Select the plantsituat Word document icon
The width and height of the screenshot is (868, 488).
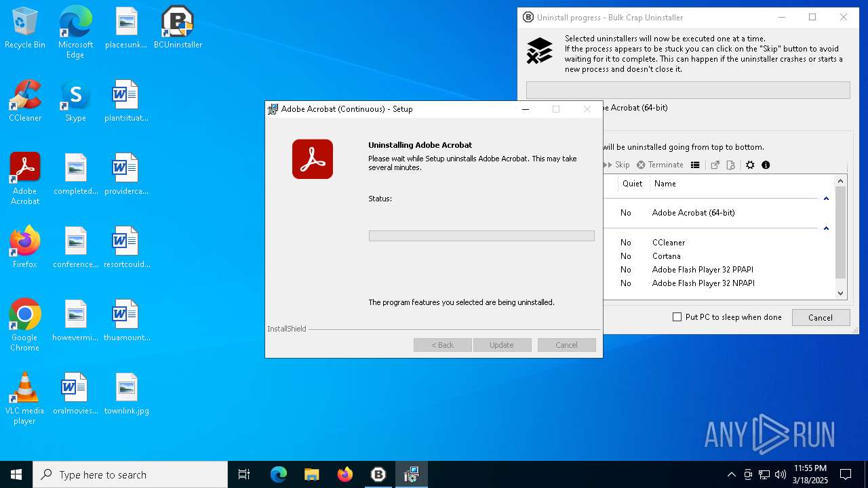click(127, 102)
